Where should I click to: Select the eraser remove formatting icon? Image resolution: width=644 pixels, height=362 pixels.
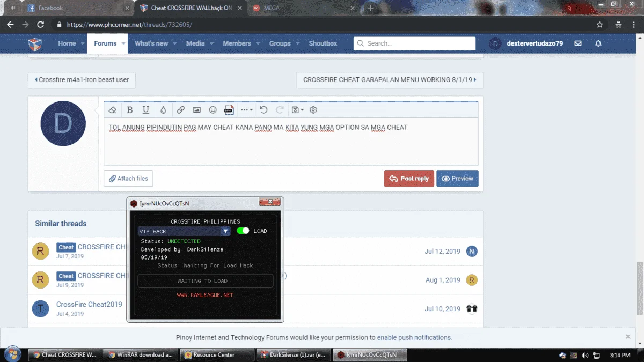[113, 110]
